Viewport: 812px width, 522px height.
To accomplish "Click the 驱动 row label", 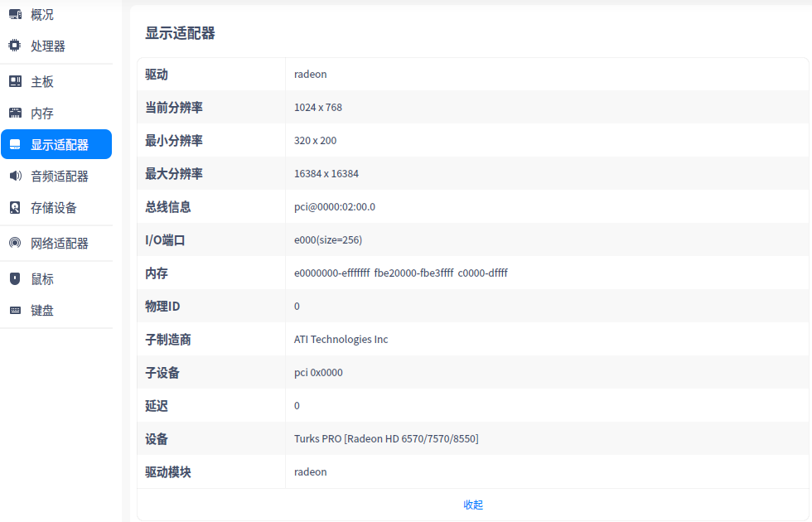I will click(x=157, y=74).
